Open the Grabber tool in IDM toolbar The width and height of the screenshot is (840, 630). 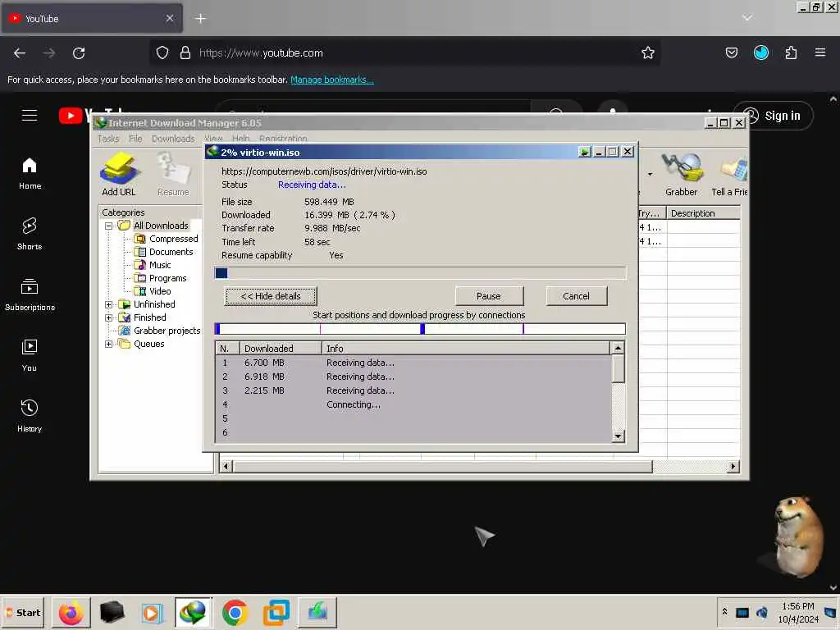681,174
